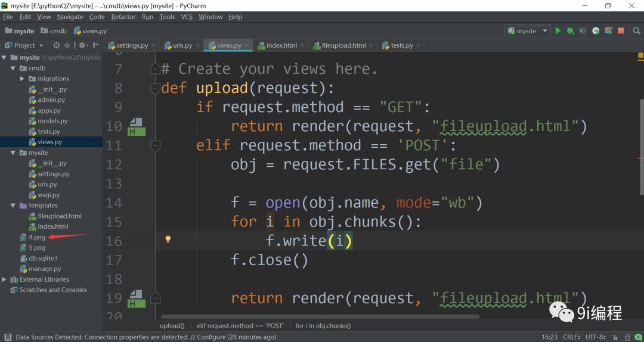Click the HTML gutter icon on line 10
Screen dimensions: 644x342
tap(137, 127)
